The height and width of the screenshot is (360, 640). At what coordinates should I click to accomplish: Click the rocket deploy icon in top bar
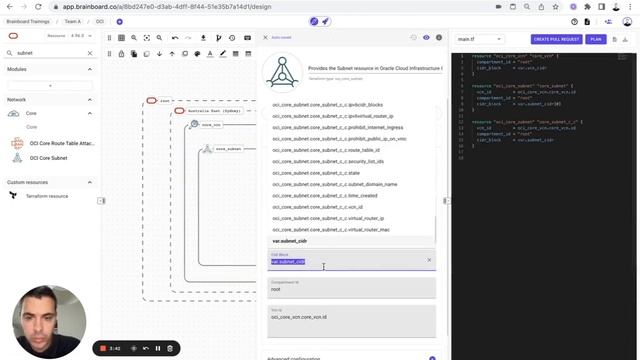(x=325, y=22)
